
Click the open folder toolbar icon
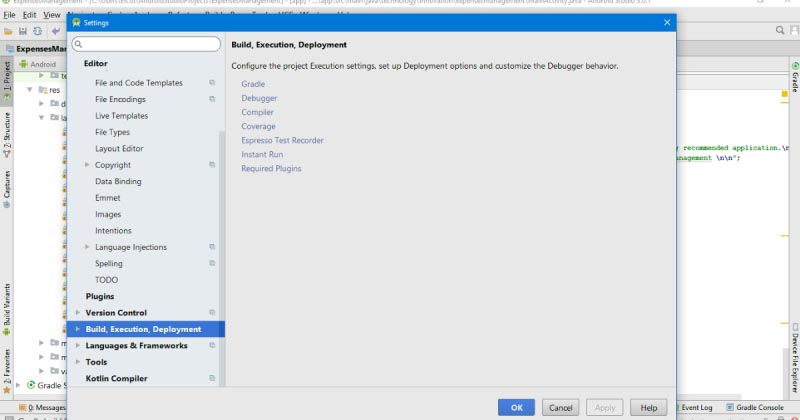point(8,31)
